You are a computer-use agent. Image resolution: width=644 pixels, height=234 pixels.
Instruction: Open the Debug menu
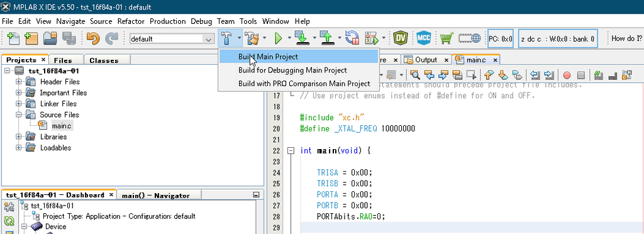201,21
